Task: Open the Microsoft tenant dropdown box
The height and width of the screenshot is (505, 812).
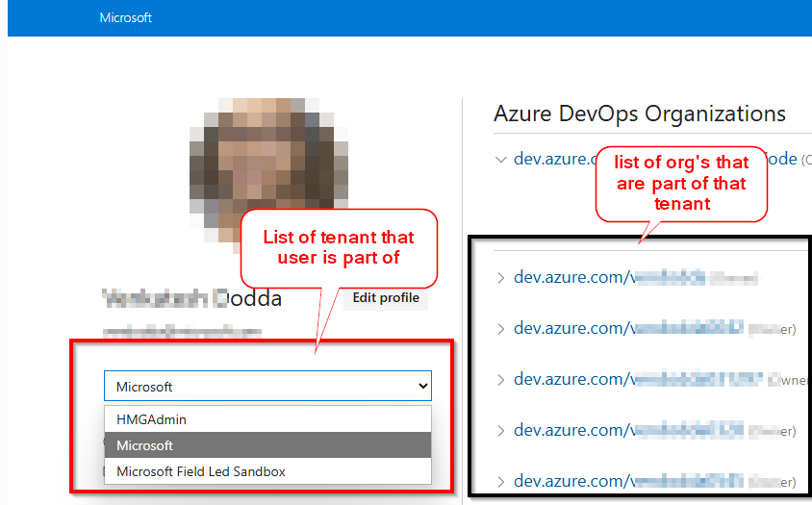Action: [x=267, y=386]
